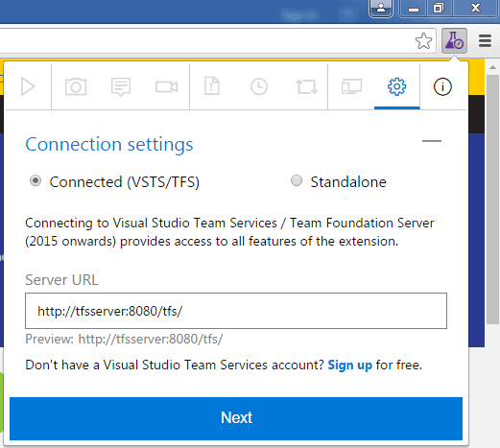This screenshot has height=448, width=500.
Task: Click the Test & Feedback flask extension icon
Action: 454,40
